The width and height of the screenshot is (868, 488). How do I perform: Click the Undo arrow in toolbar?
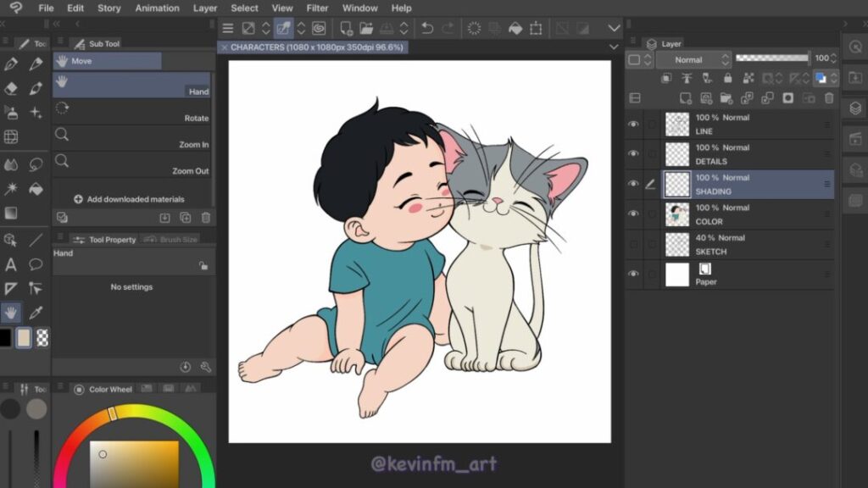click(x=427, y=28)
